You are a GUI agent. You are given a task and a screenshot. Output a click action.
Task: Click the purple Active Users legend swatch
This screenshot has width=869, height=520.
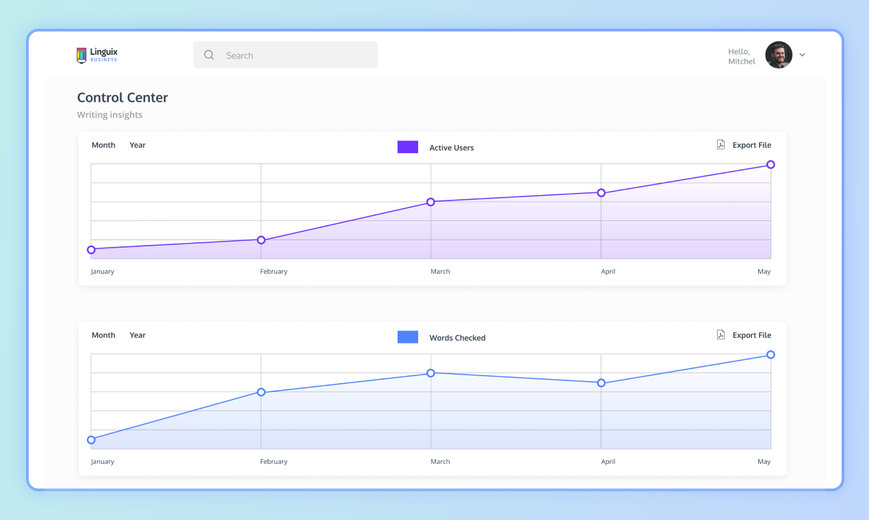(408, 147)
